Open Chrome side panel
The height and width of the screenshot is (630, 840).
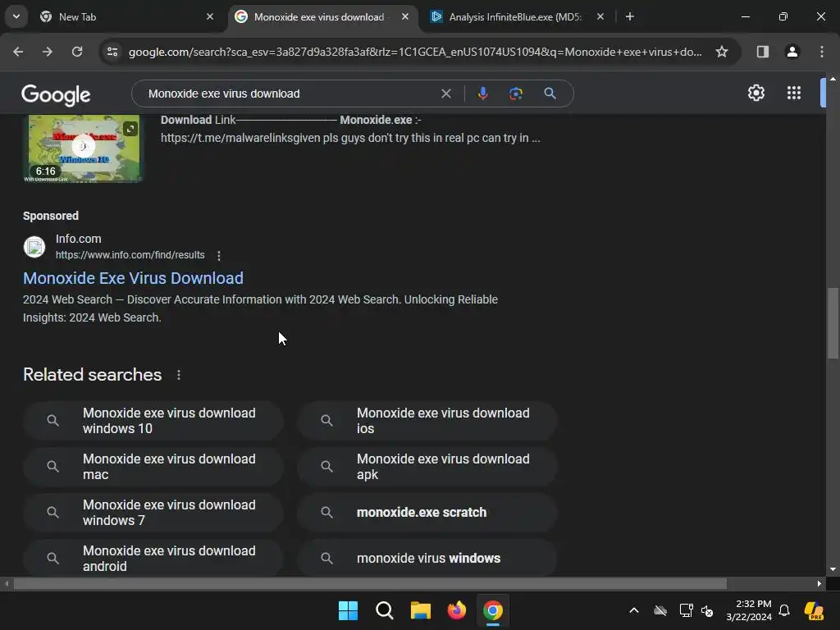click(763, 52)
